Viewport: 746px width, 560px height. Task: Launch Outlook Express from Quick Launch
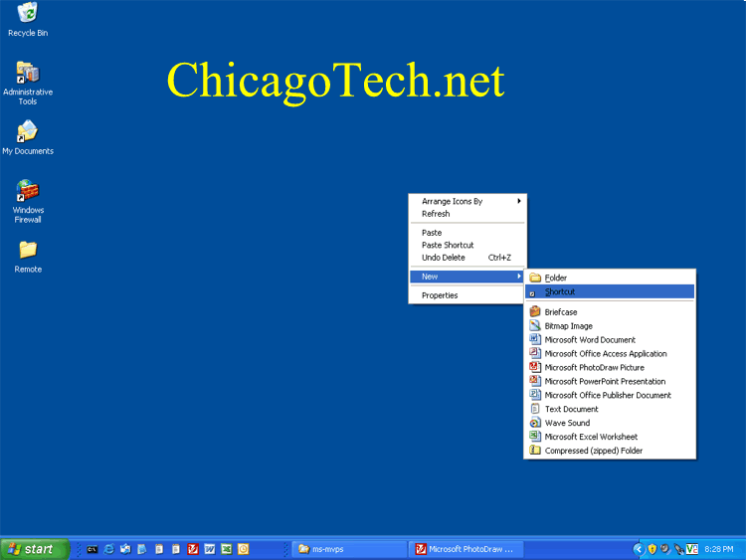pyautogui.click(x=125, y=549)
